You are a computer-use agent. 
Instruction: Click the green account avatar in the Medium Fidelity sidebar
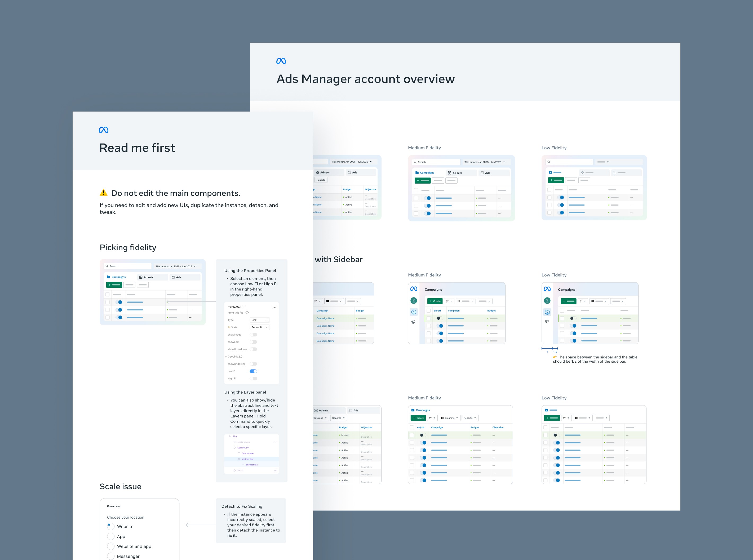(414, 300)
